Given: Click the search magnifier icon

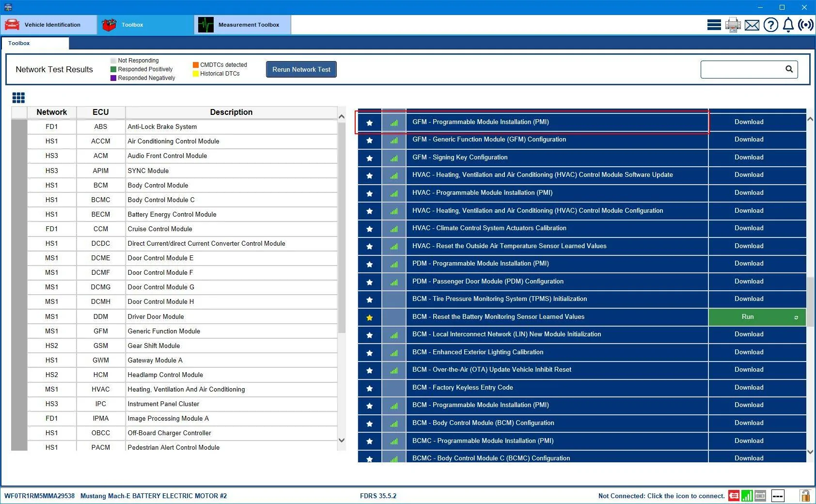Looking at the screenshot, I should (x=789, y=69).
